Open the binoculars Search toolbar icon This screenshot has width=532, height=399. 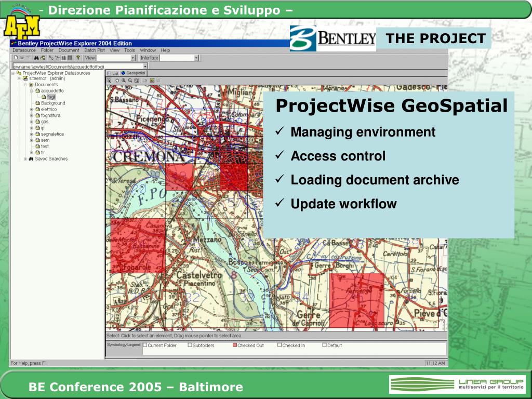[x=36, y=58]
